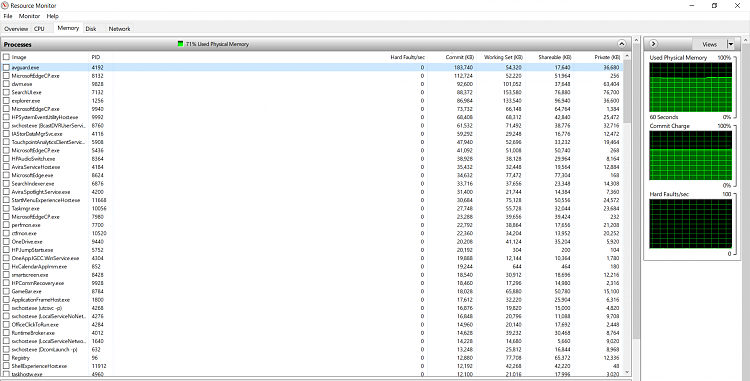Image resolution: width=750 pixels, height=381 pixels.
Task: Select the HPJumpStarts.exe process name
Action: 32,250
